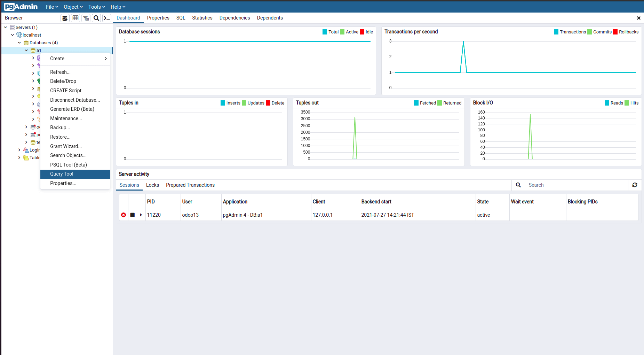Open Grant Wizard... menu entry
644x355 pixels.
pos(75,146)
